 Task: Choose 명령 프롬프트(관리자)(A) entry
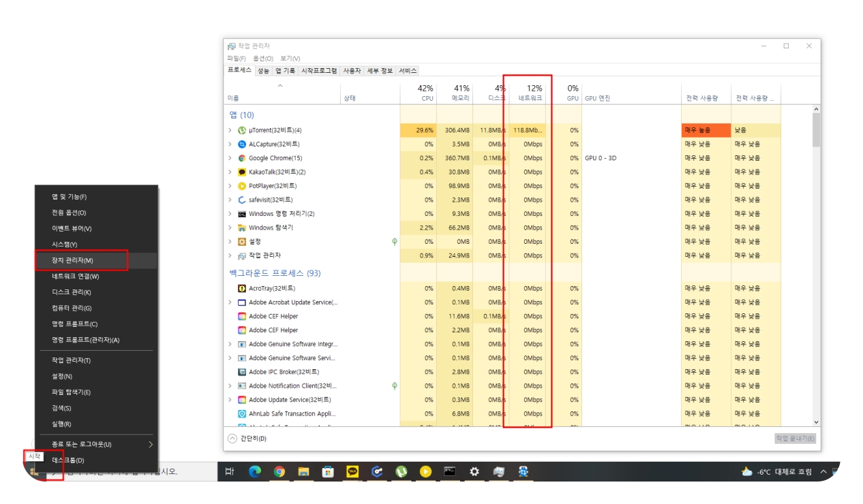[96, 340]
